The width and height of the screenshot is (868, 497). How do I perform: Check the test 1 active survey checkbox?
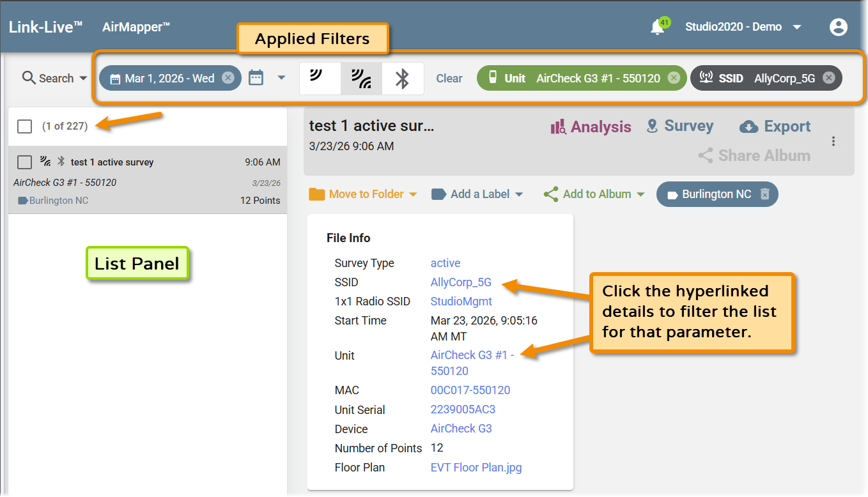[x=25, y=162]
